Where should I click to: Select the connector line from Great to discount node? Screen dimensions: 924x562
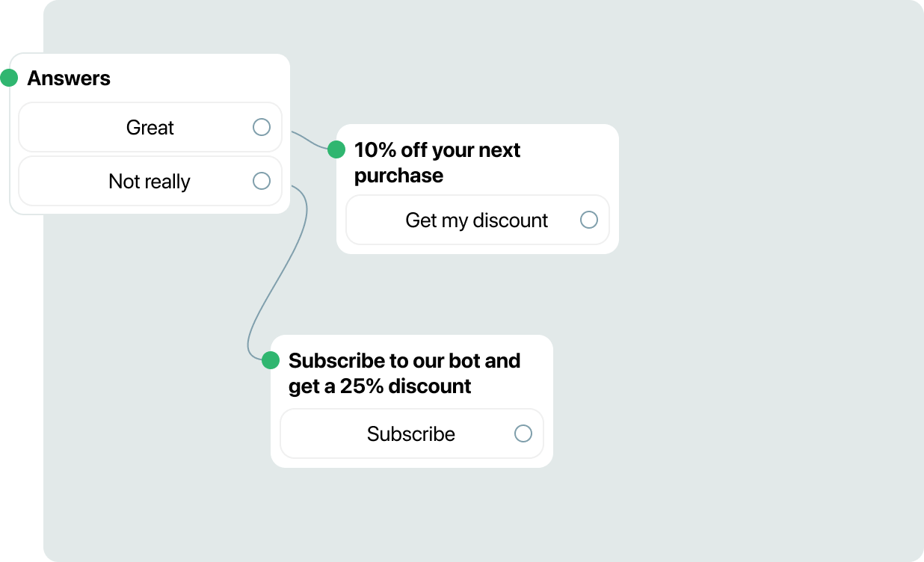pyautogui.click(x=309, y=140)
